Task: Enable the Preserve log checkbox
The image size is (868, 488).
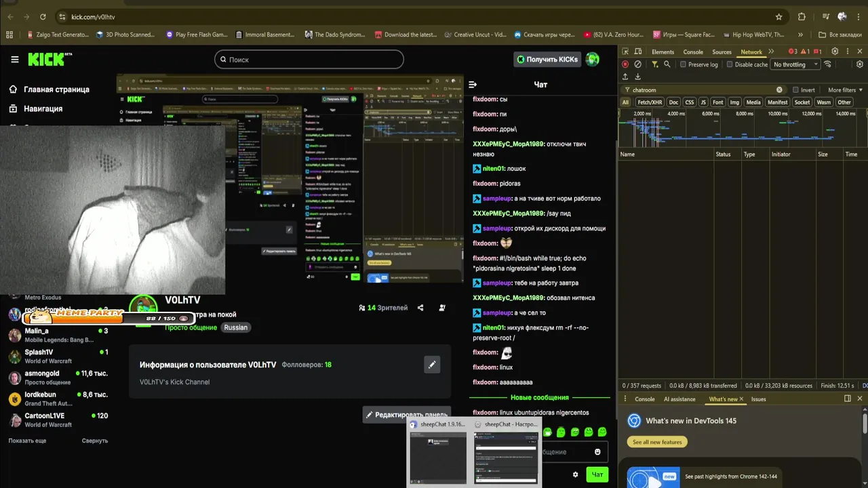Action: click(x=684, y=64)
